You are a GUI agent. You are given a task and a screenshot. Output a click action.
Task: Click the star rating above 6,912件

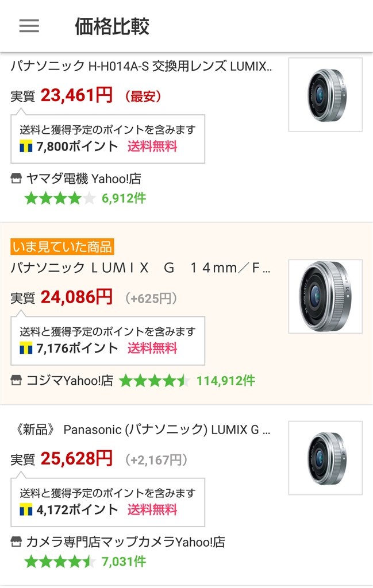click(60, 199)
